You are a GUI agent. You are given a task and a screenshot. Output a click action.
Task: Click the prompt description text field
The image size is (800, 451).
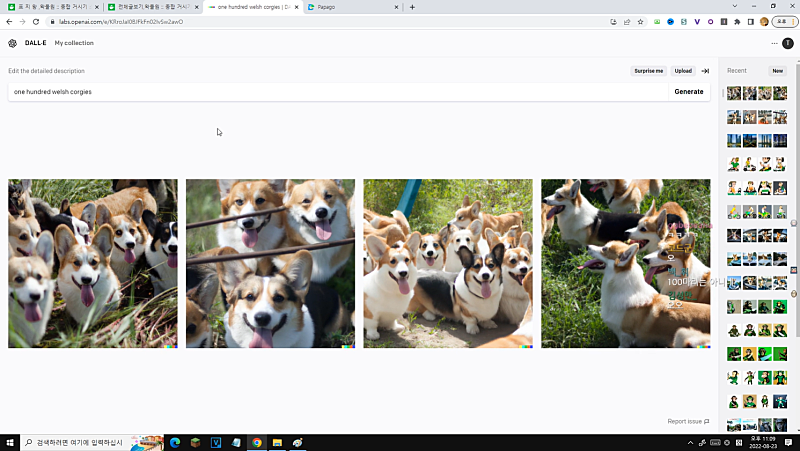click(x=335, y=91)
